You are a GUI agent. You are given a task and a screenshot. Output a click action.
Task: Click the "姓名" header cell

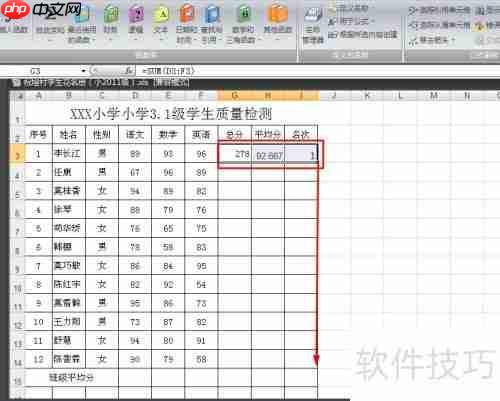[69, 135]
